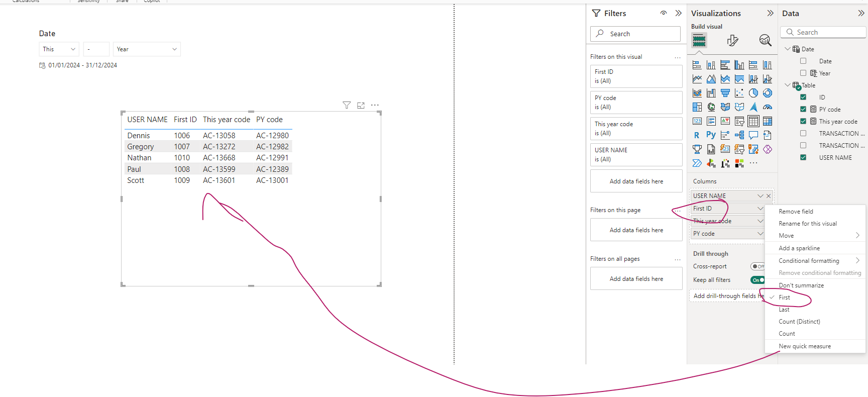Choose the Python visual icon
868x397 pixels.
click(711, 135)
